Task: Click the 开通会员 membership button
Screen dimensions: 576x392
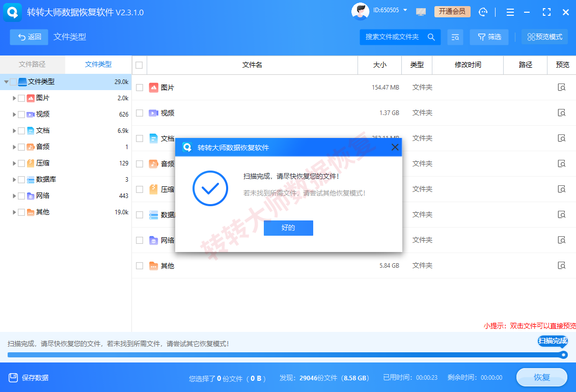Action: click(452, 12)
